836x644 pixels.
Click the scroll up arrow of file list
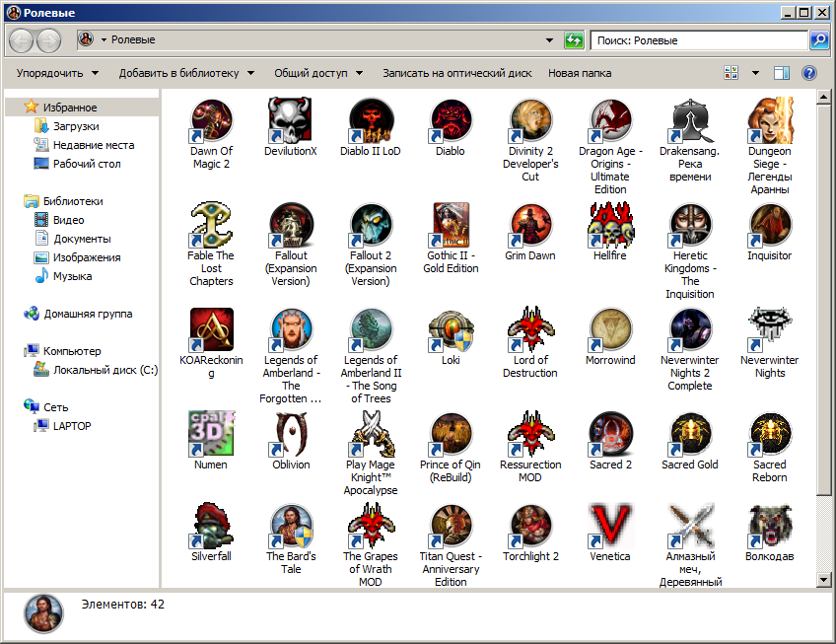coord(824,97)
